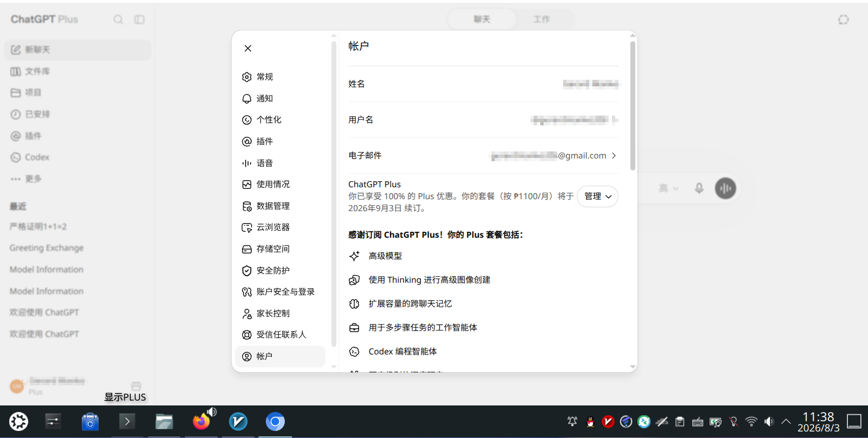Open the system launcher icon in the taskbar

click(x=18, y=422)
